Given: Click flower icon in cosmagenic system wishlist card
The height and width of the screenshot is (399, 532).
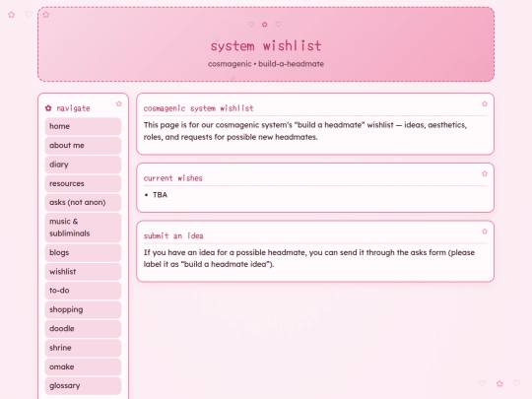Looking at the screenshot, I should click(x=485, y=103).
